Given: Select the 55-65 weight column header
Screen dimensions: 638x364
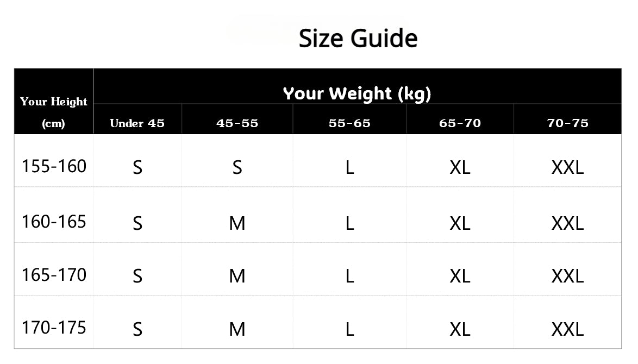Looking at the screenshot, I should click(x=349, y=123).
